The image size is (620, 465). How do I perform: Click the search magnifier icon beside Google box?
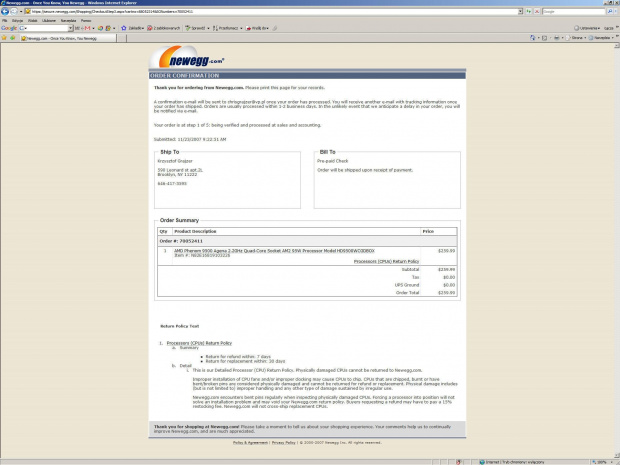(610, 12)
